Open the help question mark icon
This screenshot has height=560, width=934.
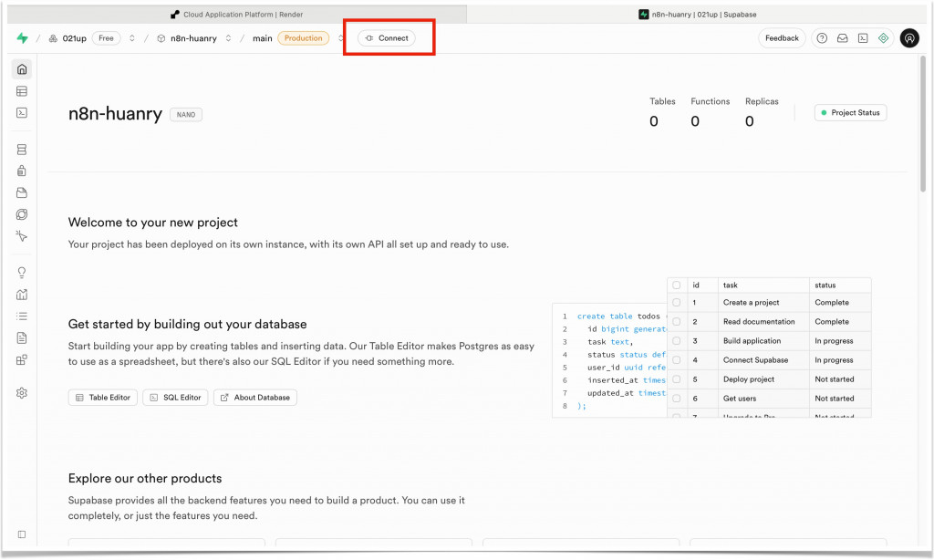[x=822, y=38]
